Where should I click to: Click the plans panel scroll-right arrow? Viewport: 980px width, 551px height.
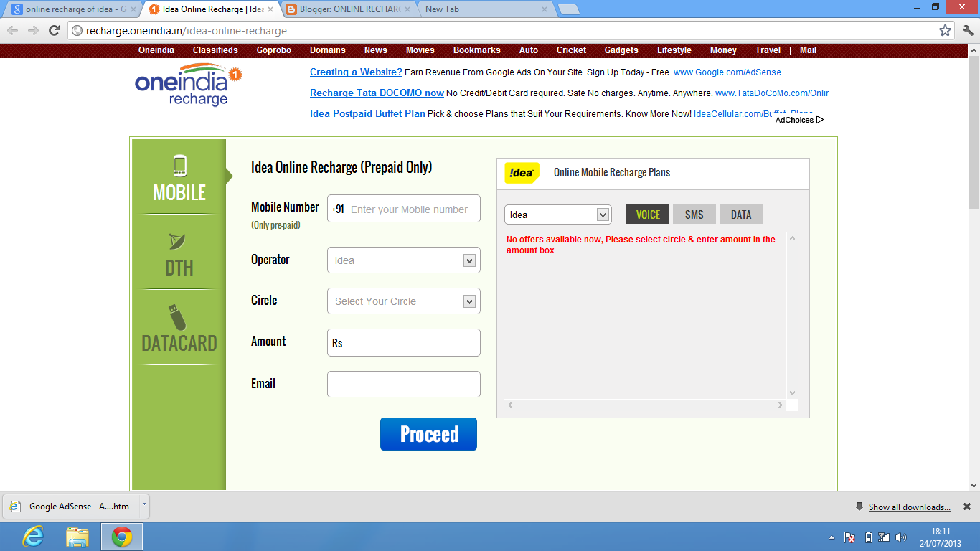click(781, 405)
